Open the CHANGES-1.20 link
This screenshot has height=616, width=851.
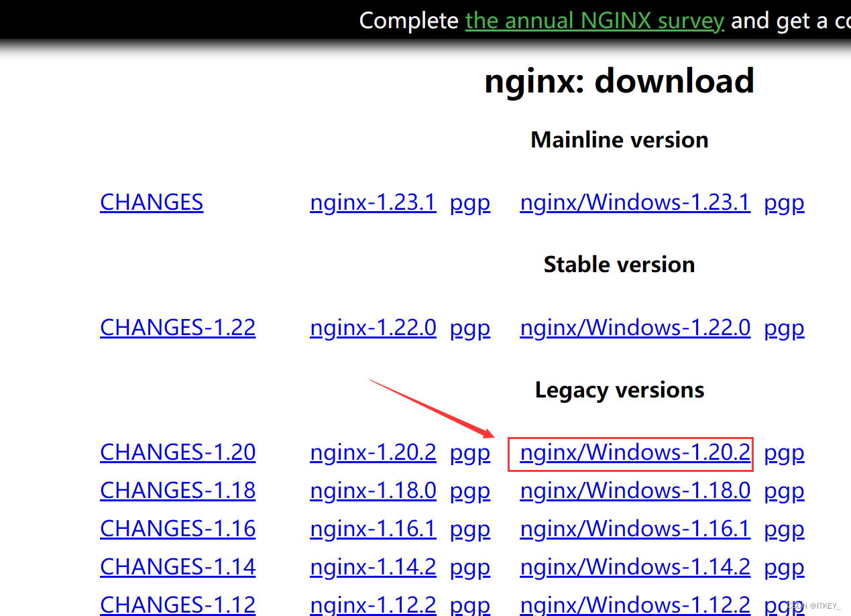178,452
